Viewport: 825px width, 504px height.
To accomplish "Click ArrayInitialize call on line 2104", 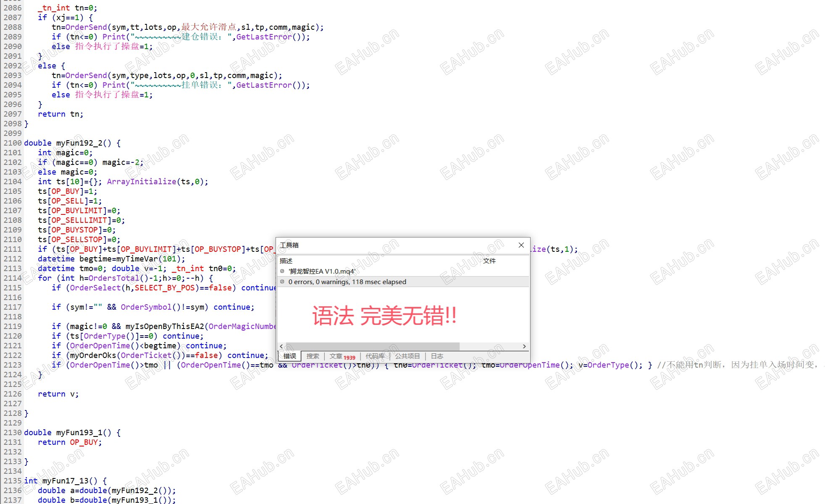I will (x=142, y=182).
